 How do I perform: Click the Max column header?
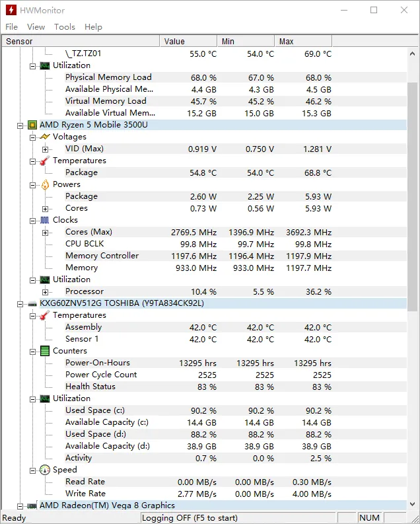pos(303,41)
